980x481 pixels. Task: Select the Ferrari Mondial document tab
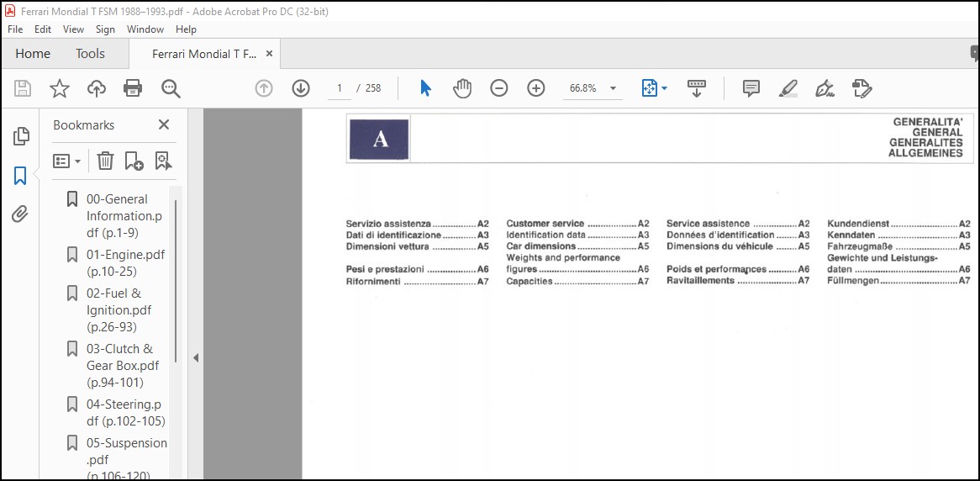203,54
